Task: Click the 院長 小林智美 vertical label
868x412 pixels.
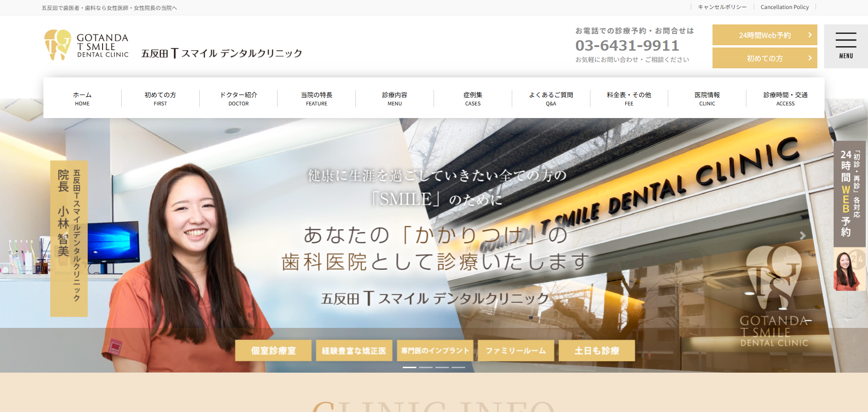Action: pyautogui.click(x=69, y=238)
